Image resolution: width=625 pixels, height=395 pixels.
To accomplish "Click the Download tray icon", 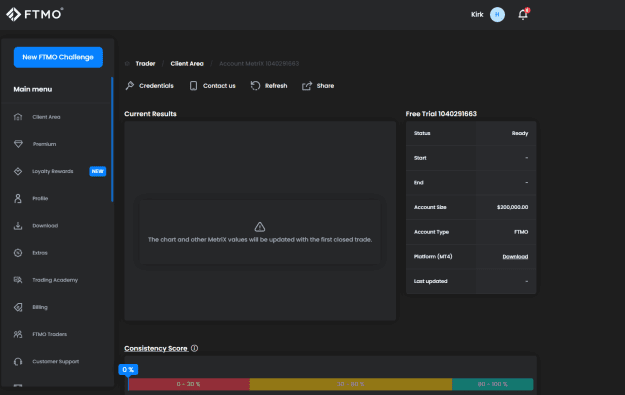I will pyautogui.click(x=18, y=226).
